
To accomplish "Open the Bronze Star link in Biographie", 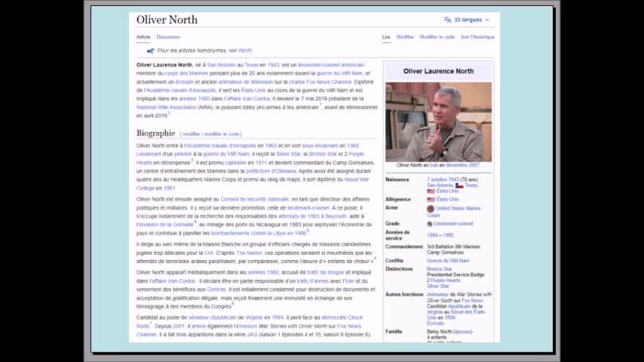I will [323, 154].
